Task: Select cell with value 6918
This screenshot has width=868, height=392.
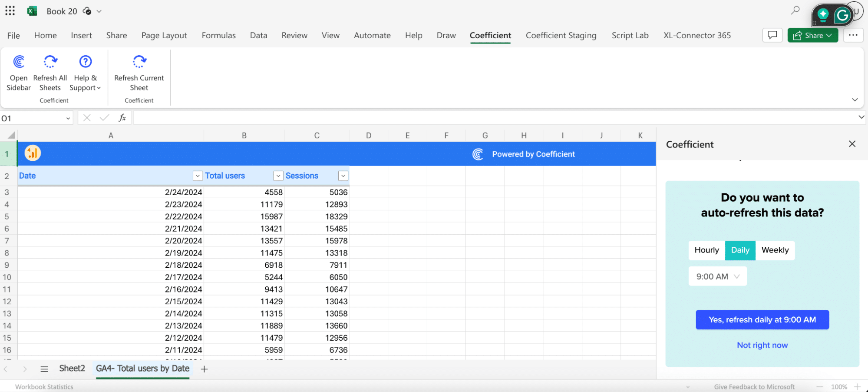Action: click(244, 265)
